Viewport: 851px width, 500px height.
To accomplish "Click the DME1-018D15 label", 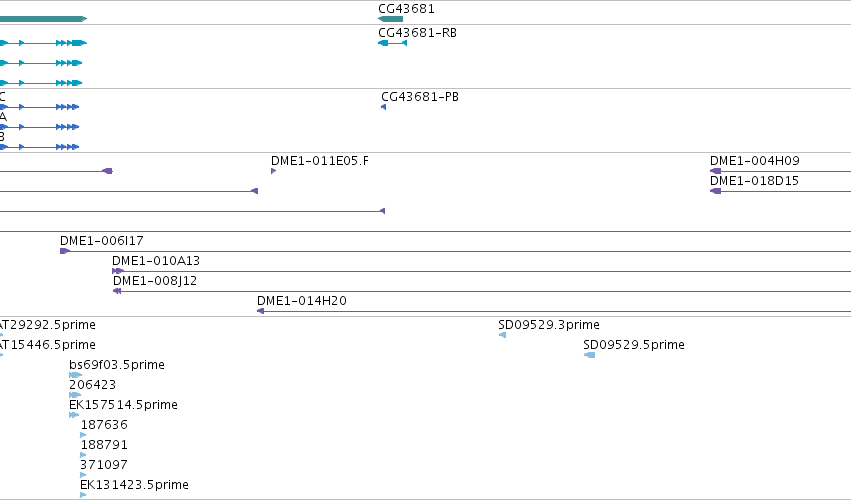I will [x=754, y=181].
